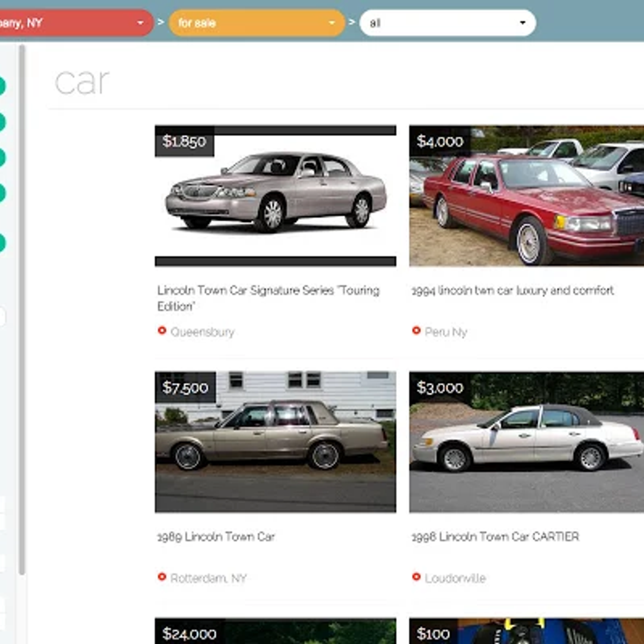Click the Rotterdam, NY location text
The image size is (644, 644).
tap(208, 578)
